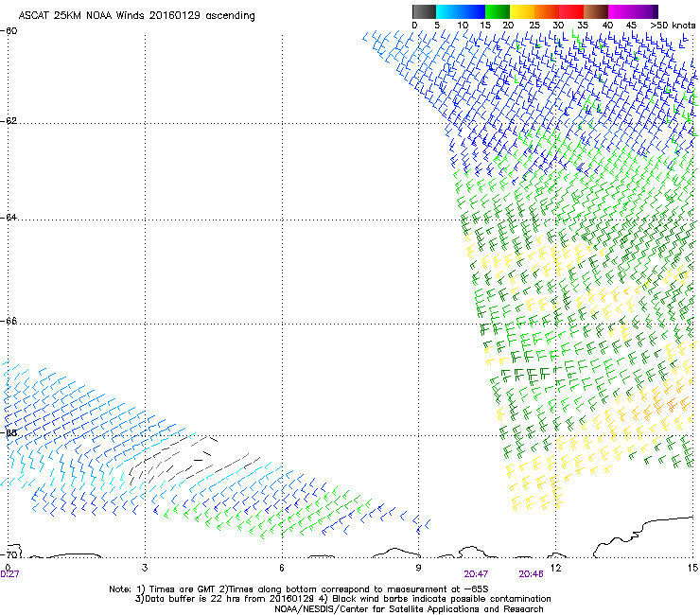The width and height of the screenshot is (700, 615).
Task: Click the '5' label under the color bar
Action: click(x=437, y=26)
